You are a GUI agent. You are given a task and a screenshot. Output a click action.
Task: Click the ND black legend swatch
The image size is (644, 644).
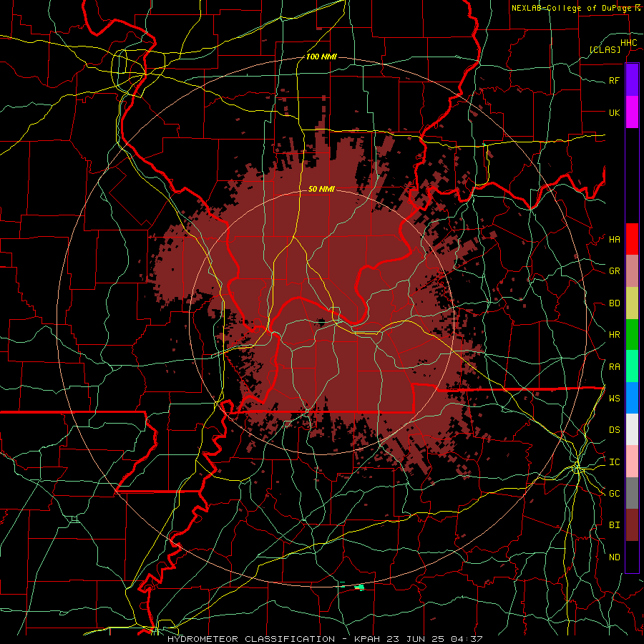pos(632,557)
